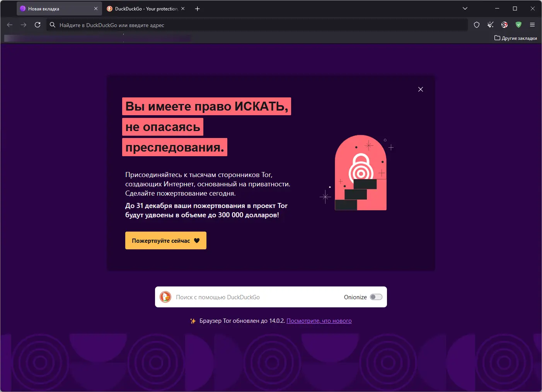542x392 pixels.
Task: Switch to the Новая вкладка tab
Action: pos(60,9)
